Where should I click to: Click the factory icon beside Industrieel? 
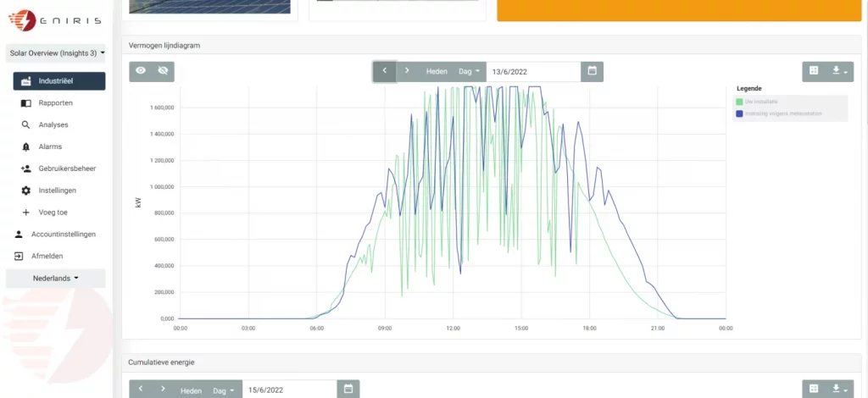pos(26,81)
